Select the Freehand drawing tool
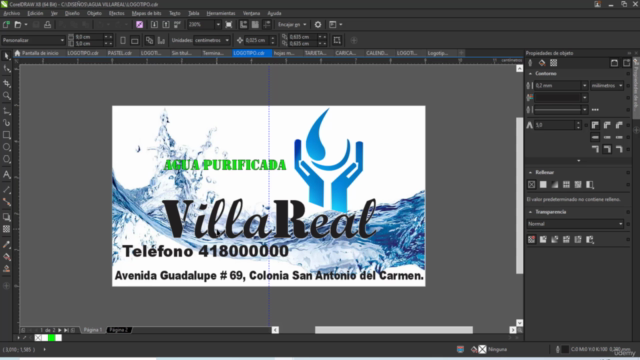 7,111
